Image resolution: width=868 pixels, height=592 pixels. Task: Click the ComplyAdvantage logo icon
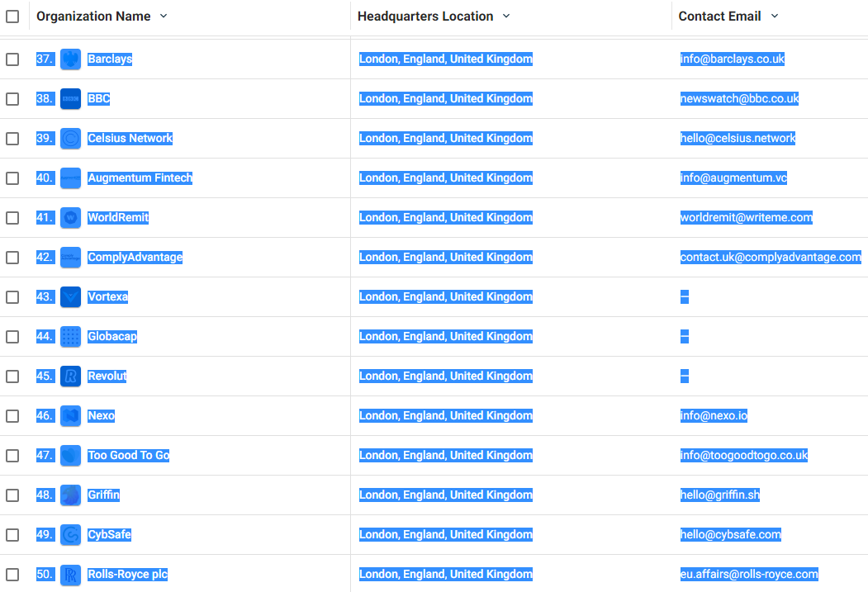(70, 258)
